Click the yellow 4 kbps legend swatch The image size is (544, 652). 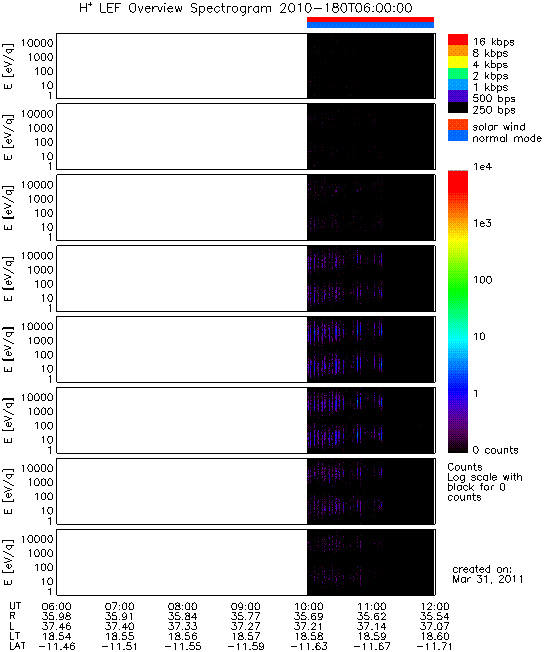(x=458, y=62)
